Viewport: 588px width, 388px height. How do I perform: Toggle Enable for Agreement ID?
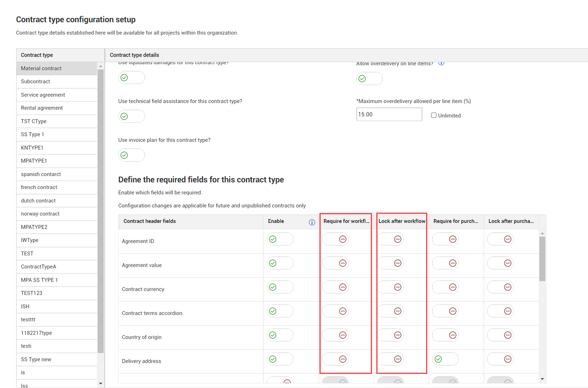click(x=280, y=239)
